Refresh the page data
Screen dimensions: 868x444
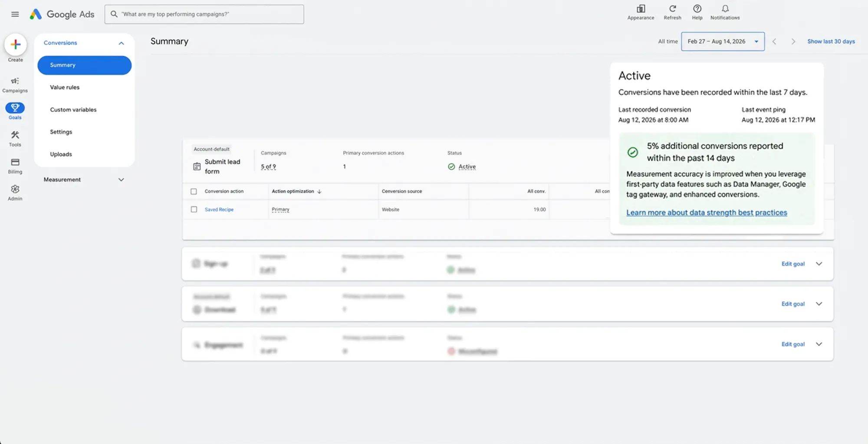tap(672, 12)
